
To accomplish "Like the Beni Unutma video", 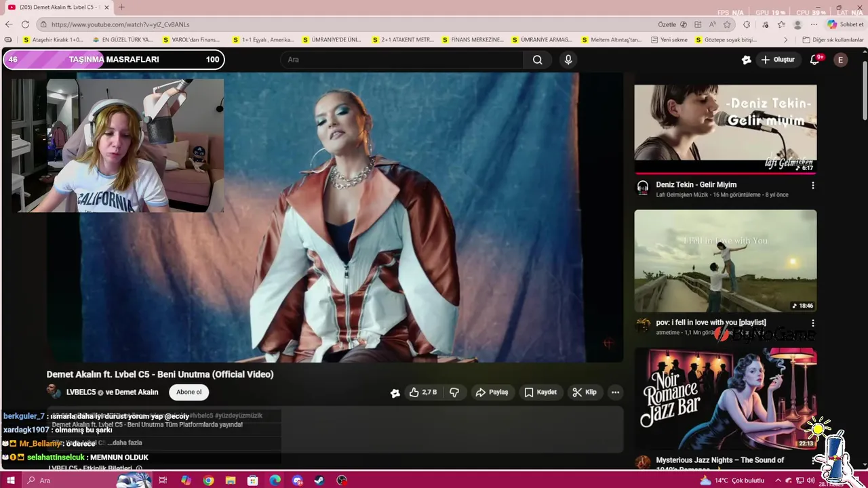I will pyautogui.click(x=422, y=392).
